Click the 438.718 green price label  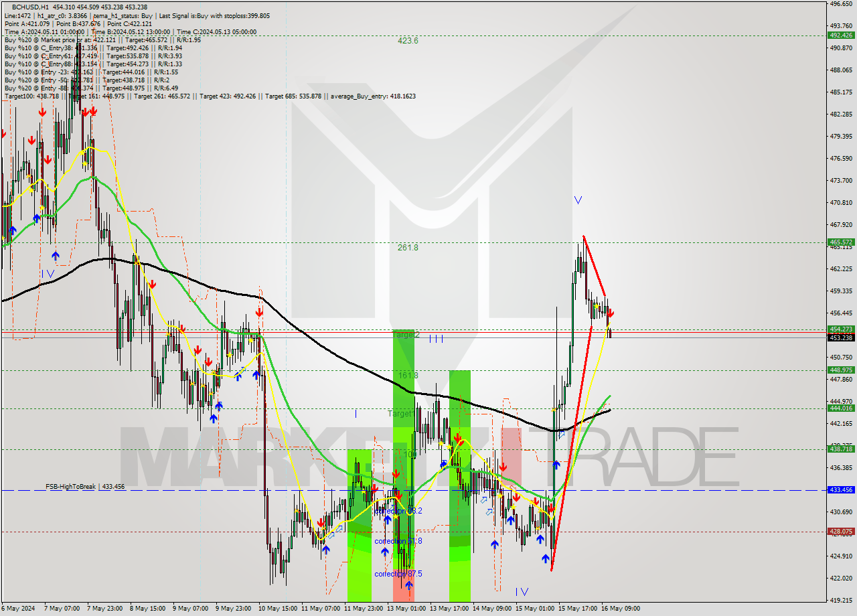click(841, 449)
